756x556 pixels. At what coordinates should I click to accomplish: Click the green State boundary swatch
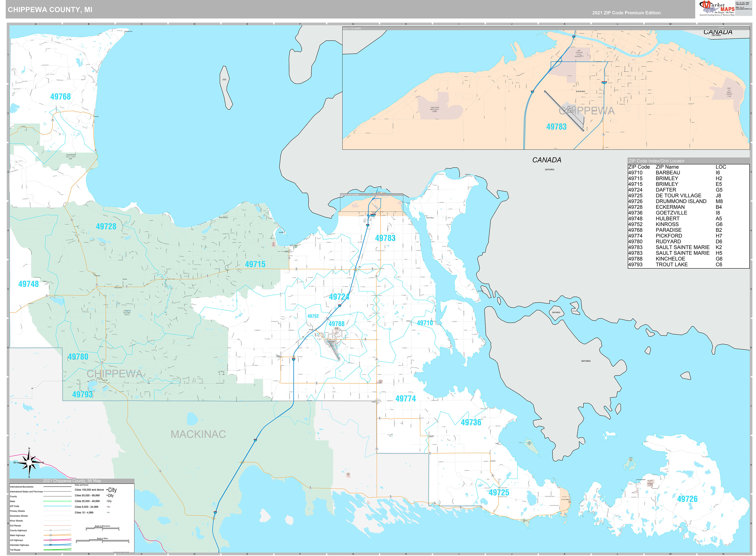tap(57, 501)
